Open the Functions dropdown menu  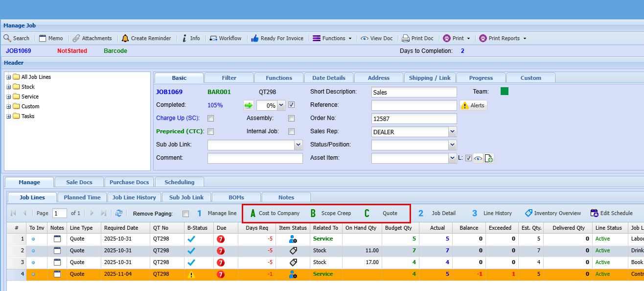click(333, 38)
